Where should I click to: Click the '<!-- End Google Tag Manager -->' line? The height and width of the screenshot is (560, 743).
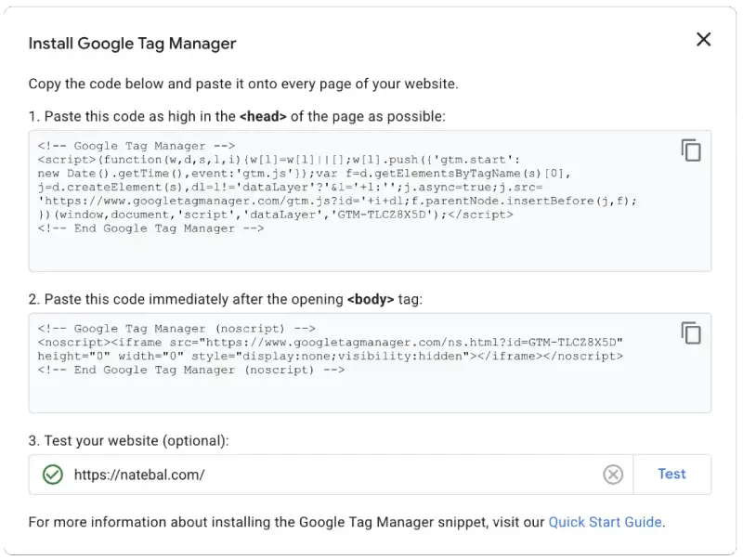(x=150, y=228)
